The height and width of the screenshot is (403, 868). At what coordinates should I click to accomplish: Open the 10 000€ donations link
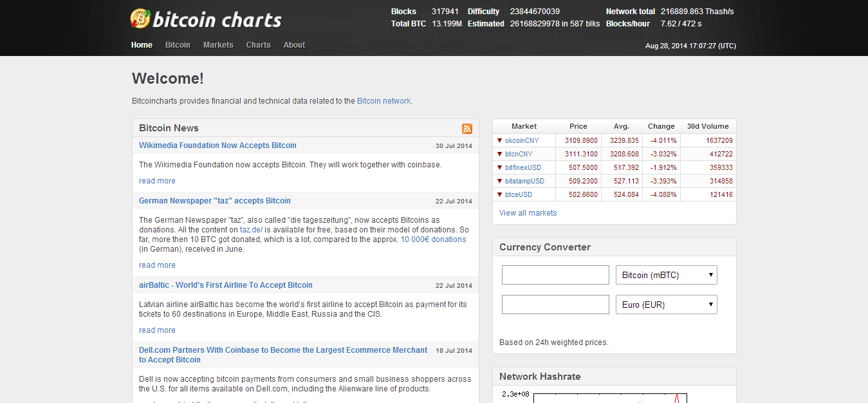pos(434,239)
